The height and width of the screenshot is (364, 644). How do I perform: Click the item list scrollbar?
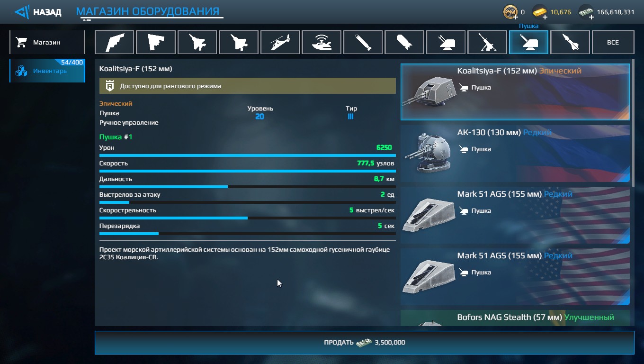tap(633, 123)
